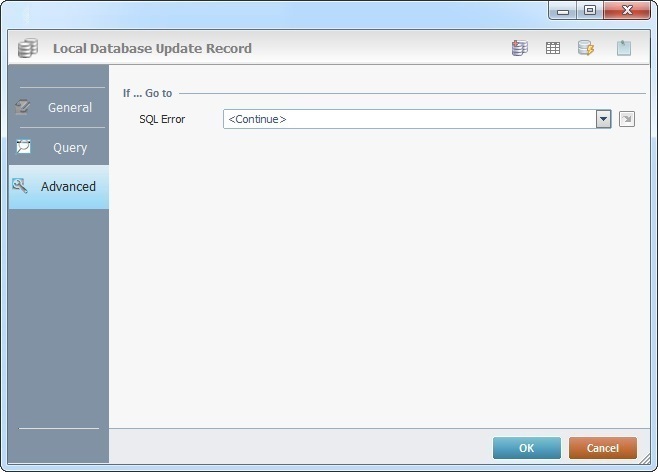This screenshot has width=658, height=472.
Task: Click the database with lightning bolt icon
Action: coord(586,48)
